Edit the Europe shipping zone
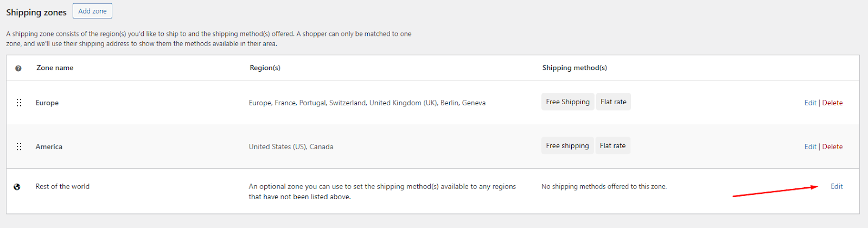 tap(810, 103)
